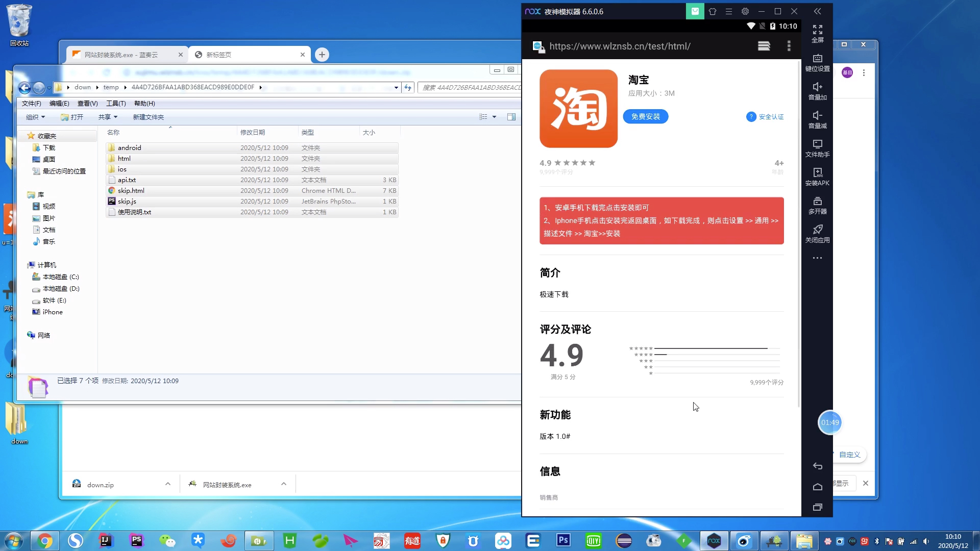Click the free install button
Screen dimensions: 980x551
coord(645,116)
